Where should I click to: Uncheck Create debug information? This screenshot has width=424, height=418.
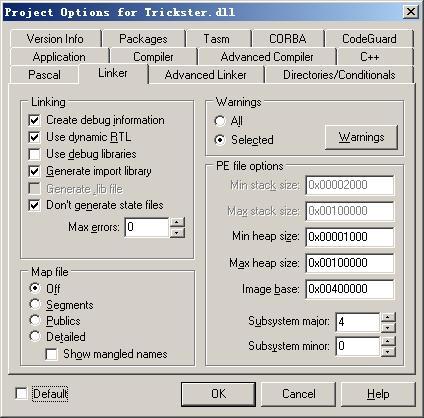coord(34,120)
